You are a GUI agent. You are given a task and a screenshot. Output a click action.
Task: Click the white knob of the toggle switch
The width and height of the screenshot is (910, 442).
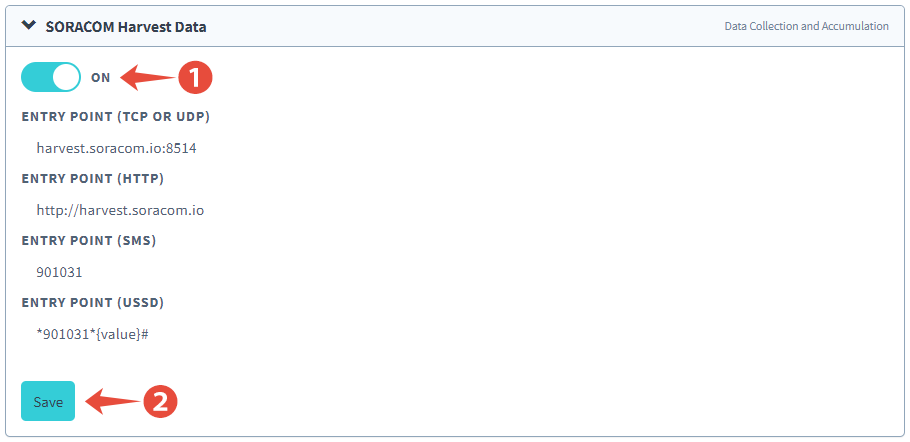(x=66, y=77)
